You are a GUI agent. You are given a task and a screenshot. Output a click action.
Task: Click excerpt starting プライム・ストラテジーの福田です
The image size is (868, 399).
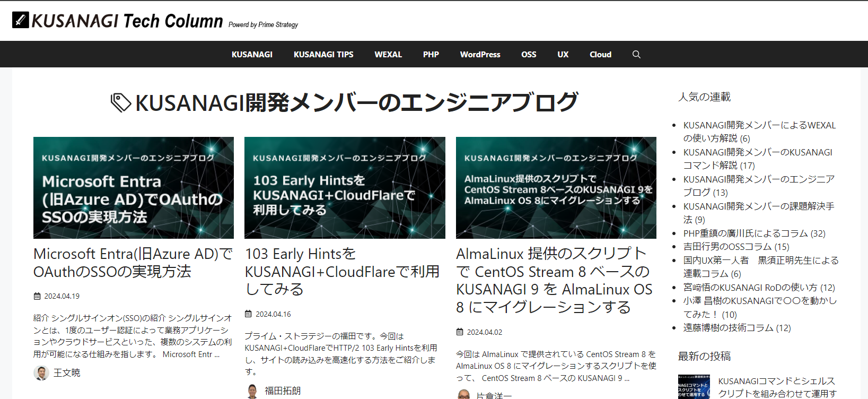341,354
